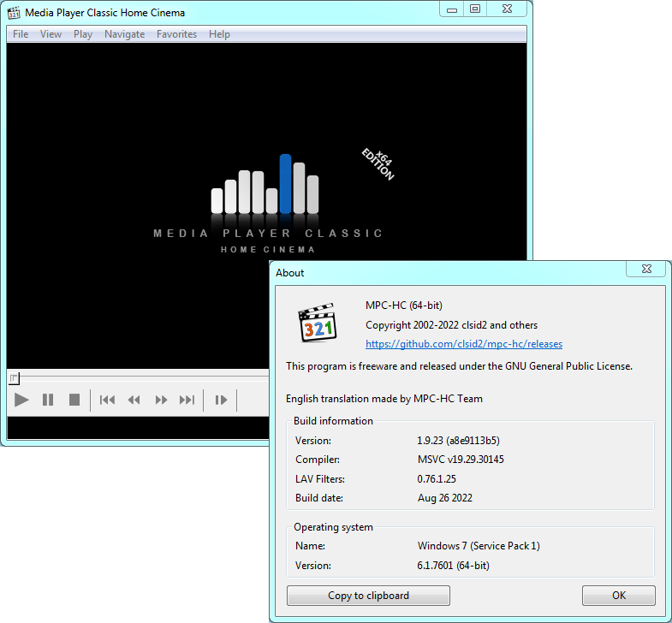Screen dimensions: 672x623
Task: Click the English translation credit line
Action: [x=384, y=399]
